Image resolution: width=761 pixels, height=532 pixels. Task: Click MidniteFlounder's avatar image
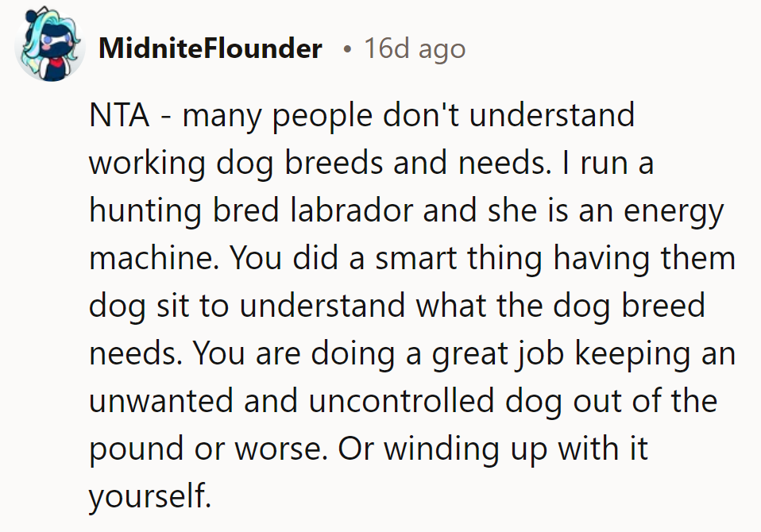click(x=50, y=48)
